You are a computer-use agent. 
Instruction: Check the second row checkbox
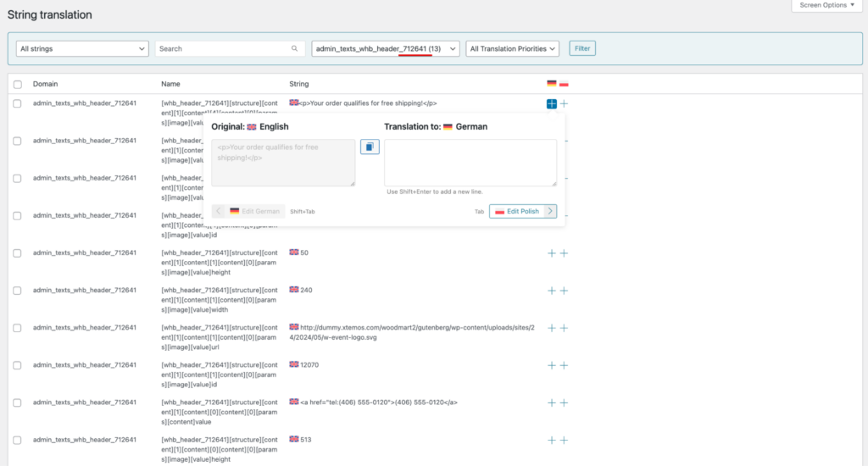point(18,141)
